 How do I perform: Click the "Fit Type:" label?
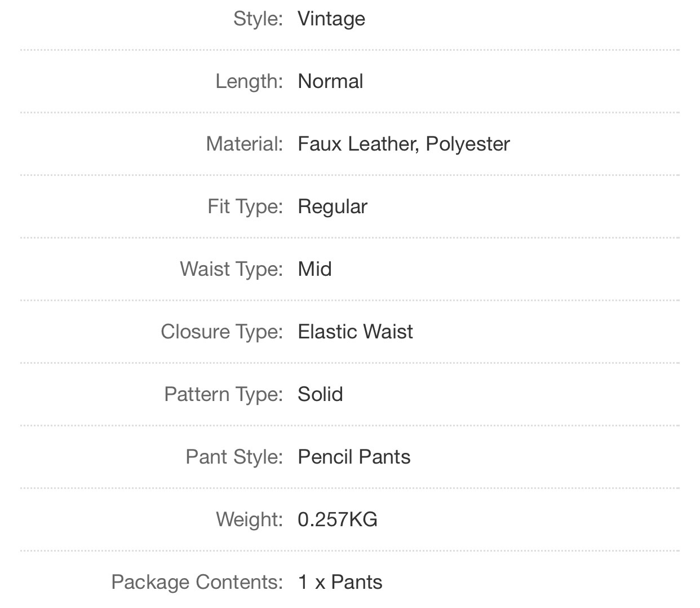pos(245,206)
